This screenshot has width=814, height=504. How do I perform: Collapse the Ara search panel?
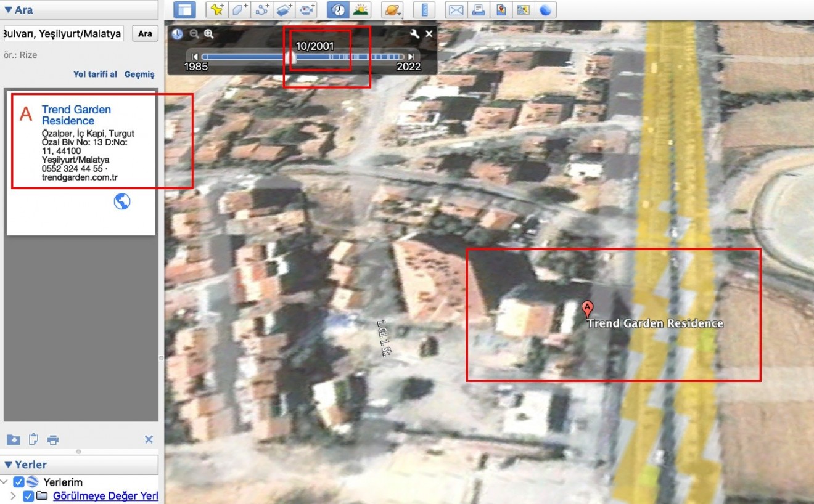pos(8,10)
